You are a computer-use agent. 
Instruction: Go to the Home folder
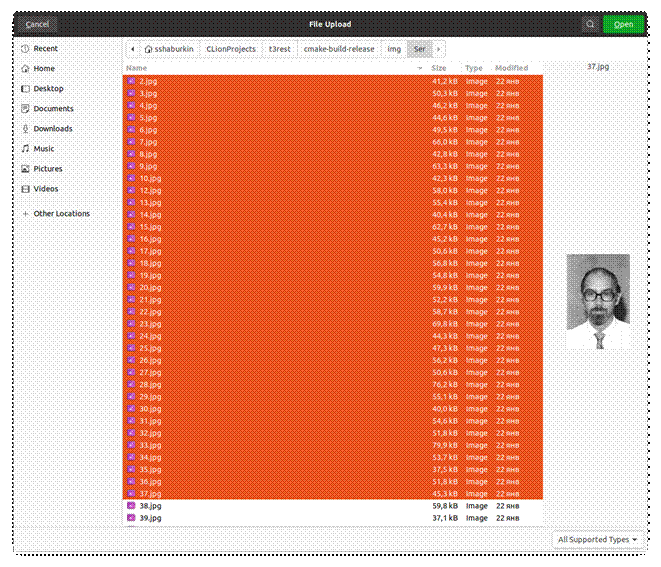pyautogui.click(x=44, y=68)
